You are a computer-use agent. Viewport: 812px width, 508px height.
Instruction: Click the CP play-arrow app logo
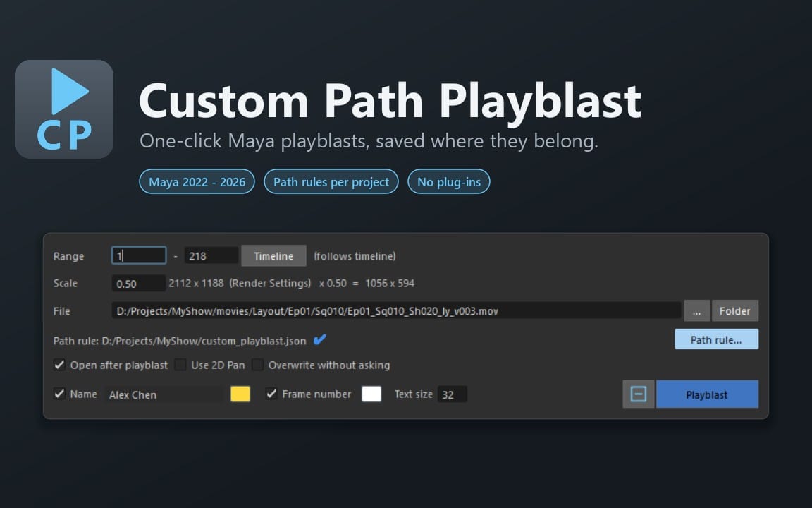pos(64,109)
